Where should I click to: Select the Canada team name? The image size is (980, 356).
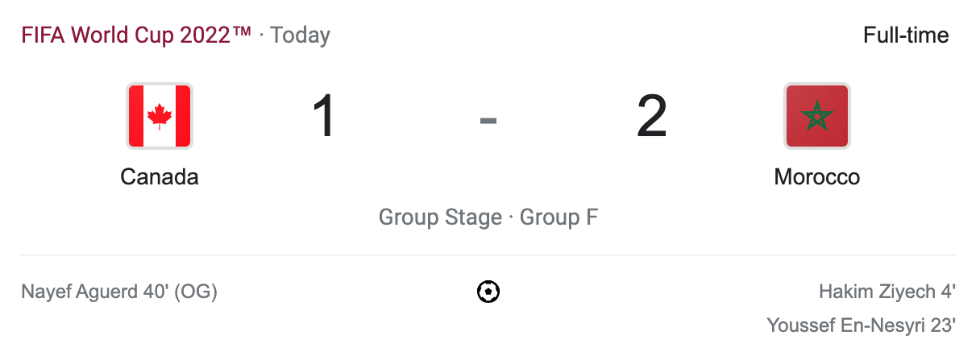pos(160,176)
